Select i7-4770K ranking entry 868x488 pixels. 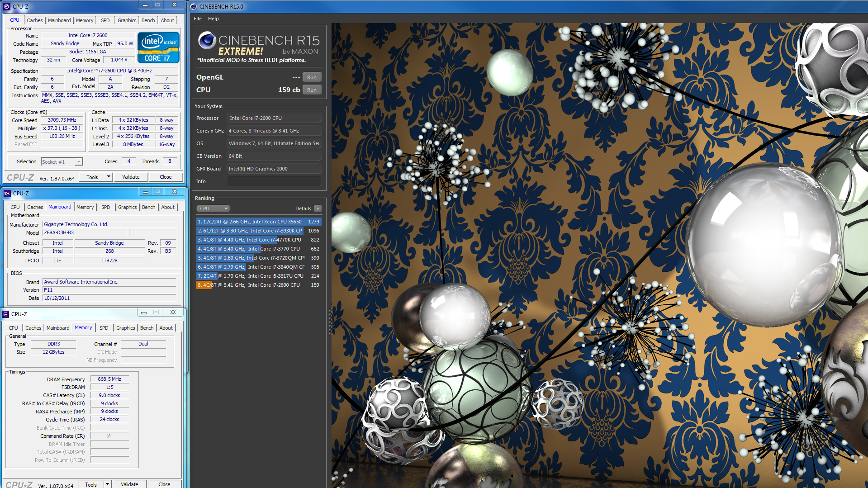click(259, 240)
